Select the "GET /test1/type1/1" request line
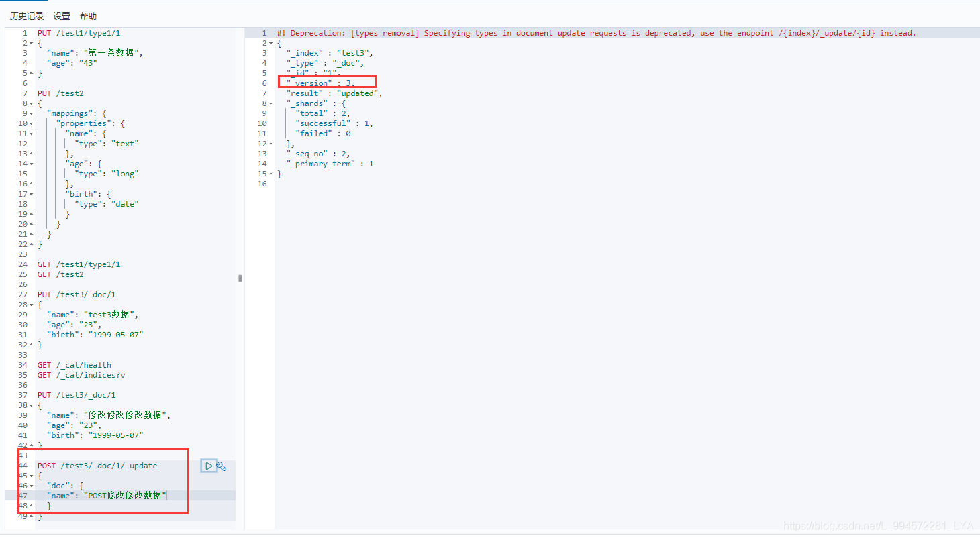The height and width of the screenshot is (538, 980). [79, 264]
